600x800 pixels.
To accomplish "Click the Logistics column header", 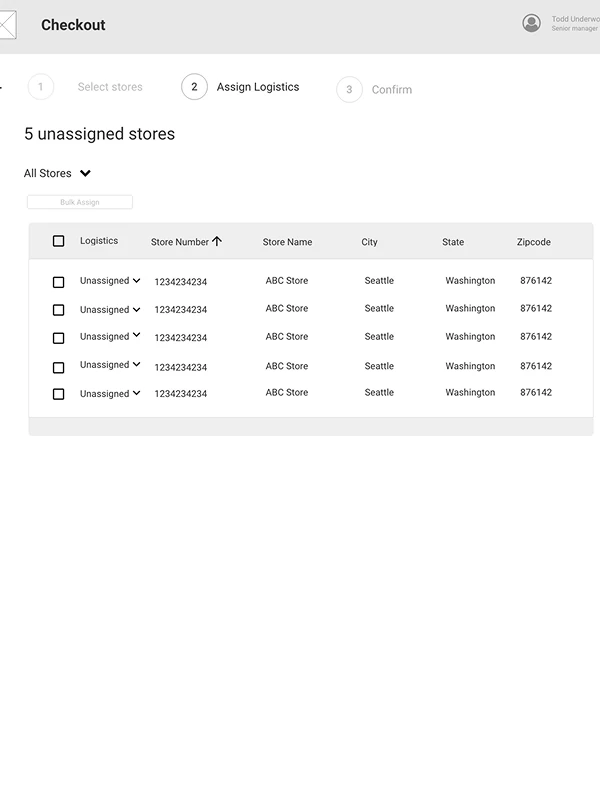I will [x=99, y=241].
